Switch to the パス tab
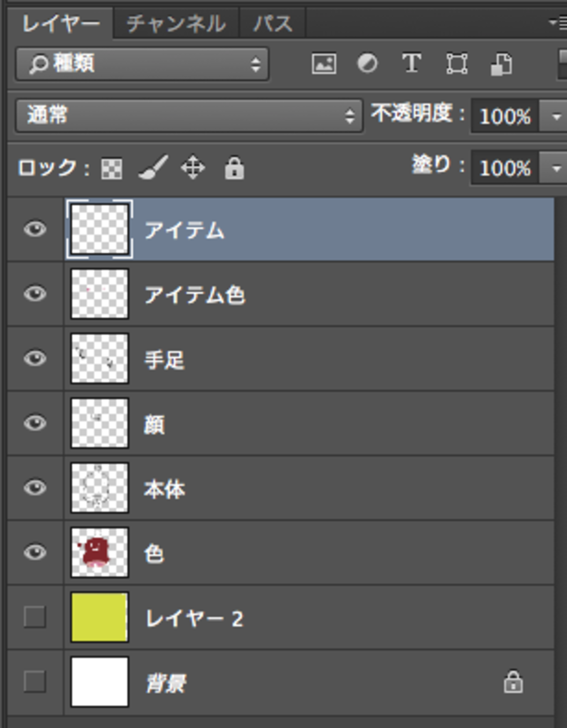567x728 pixels. 273,24
